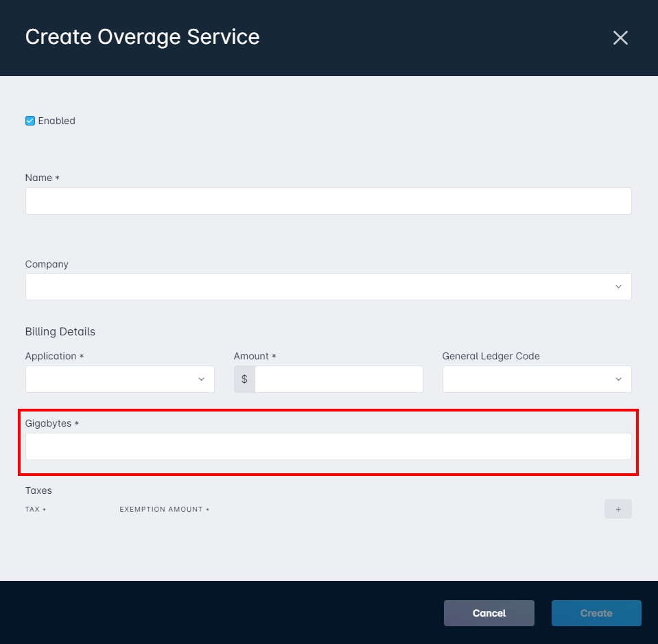Click the Create button

596,613
